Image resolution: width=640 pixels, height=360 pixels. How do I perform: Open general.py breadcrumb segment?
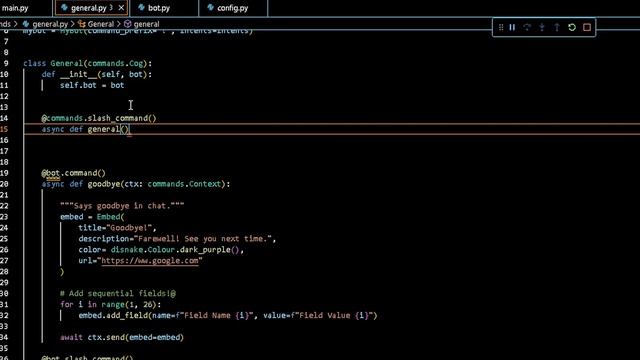(50, 24)
